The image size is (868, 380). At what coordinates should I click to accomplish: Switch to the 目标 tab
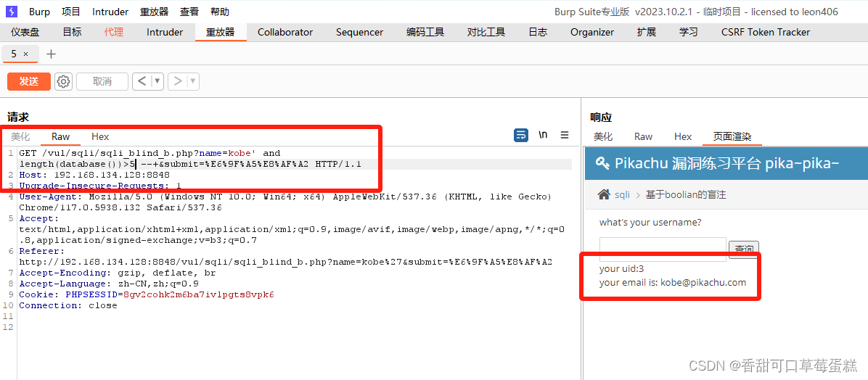pos(72,32)
